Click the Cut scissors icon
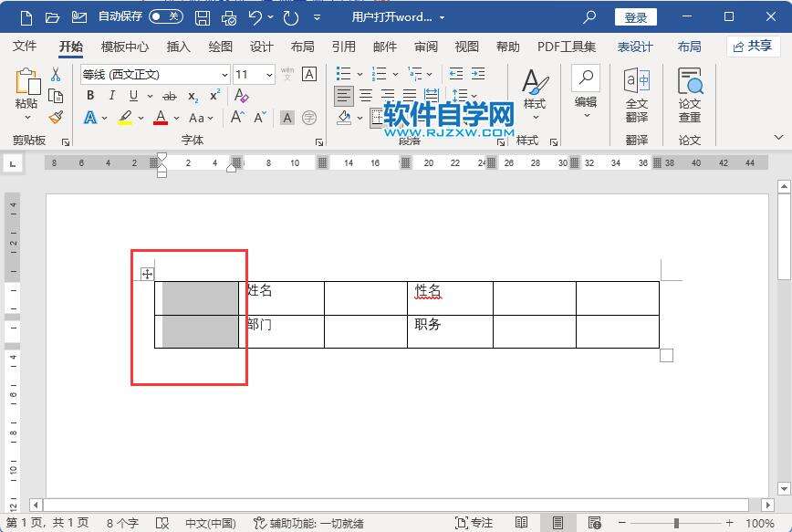 (56, 74)
